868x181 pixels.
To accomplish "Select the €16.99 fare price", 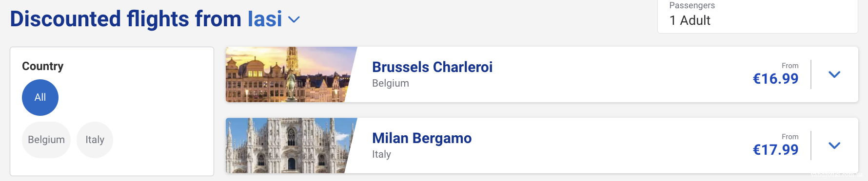I will (775, 79).
